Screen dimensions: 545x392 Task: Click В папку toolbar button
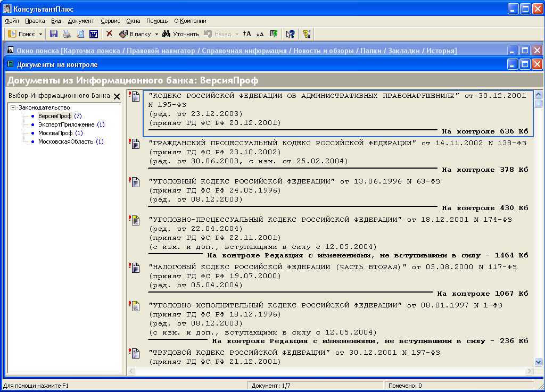tap(135, 34)
